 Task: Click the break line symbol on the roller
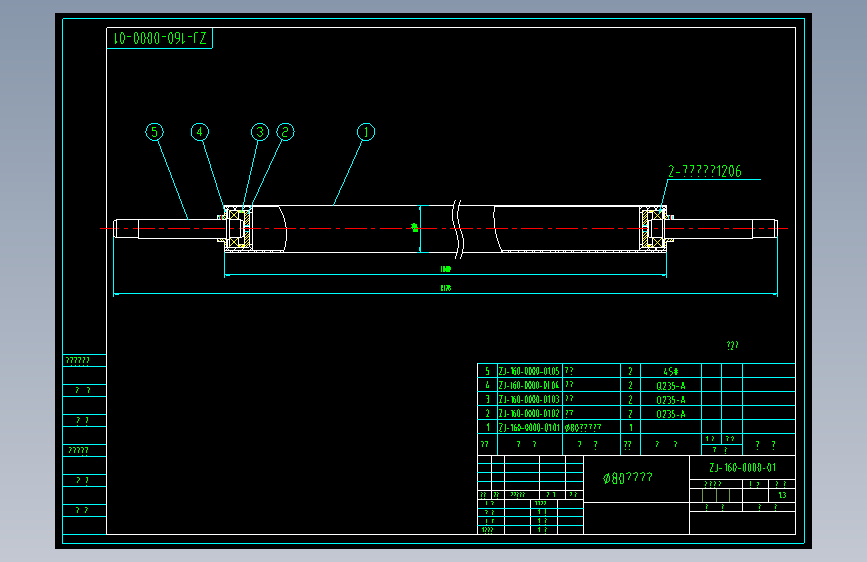(458, 229)
